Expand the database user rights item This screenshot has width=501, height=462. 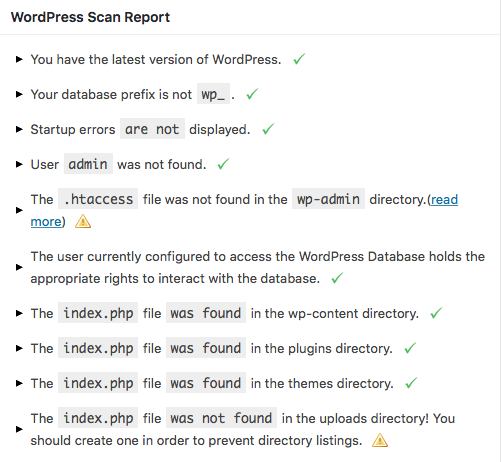tap(19, 267)
